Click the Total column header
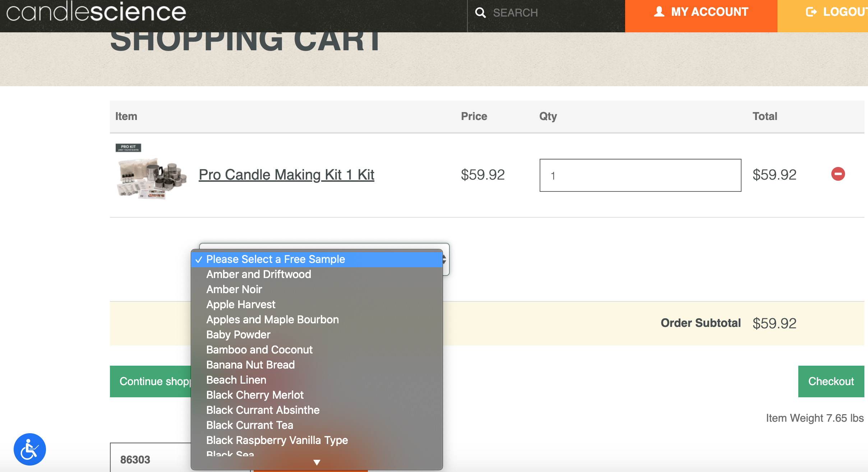 point(765,116)
